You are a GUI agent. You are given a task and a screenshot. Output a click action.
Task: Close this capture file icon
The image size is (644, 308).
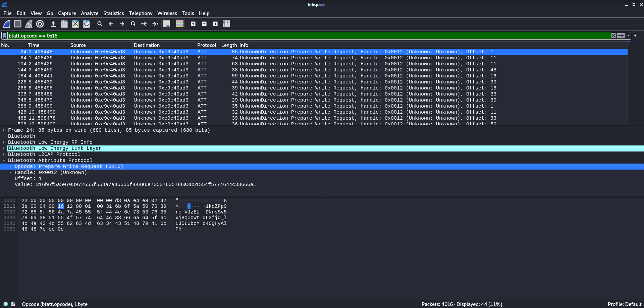(75, 24)
